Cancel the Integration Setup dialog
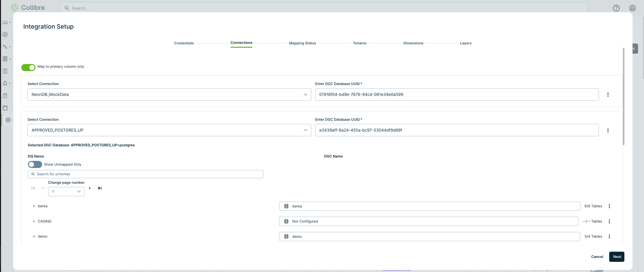644x272 pixels. pyautogui.click(x=597, y=257)
